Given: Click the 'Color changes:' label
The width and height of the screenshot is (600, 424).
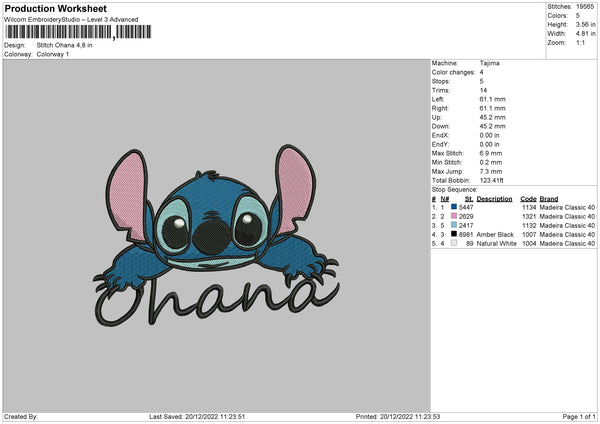Looking at the screenshot, I should [453, 72].
